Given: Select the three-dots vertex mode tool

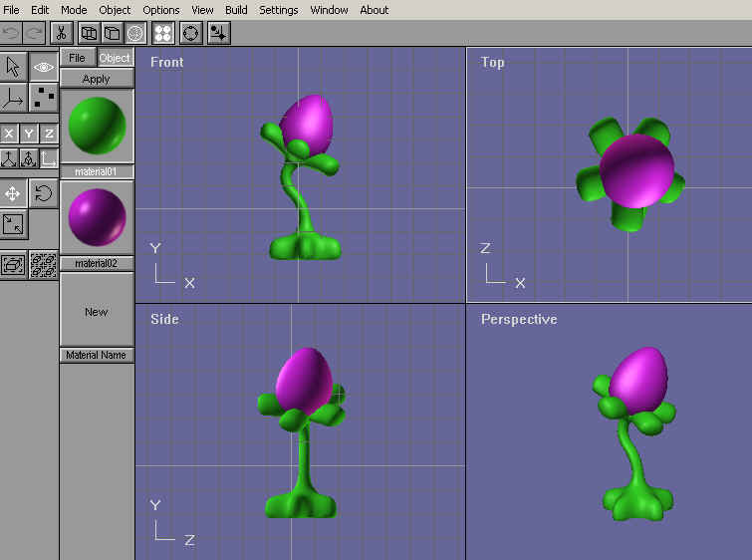Looking at the screenshot, I should click(44, 98).
